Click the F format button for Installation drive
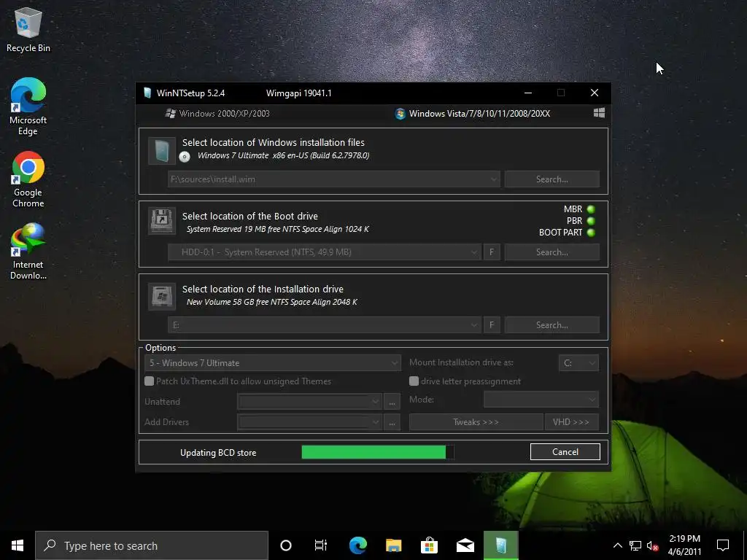This screenshot has height=560, width=747. click(492, 325)
